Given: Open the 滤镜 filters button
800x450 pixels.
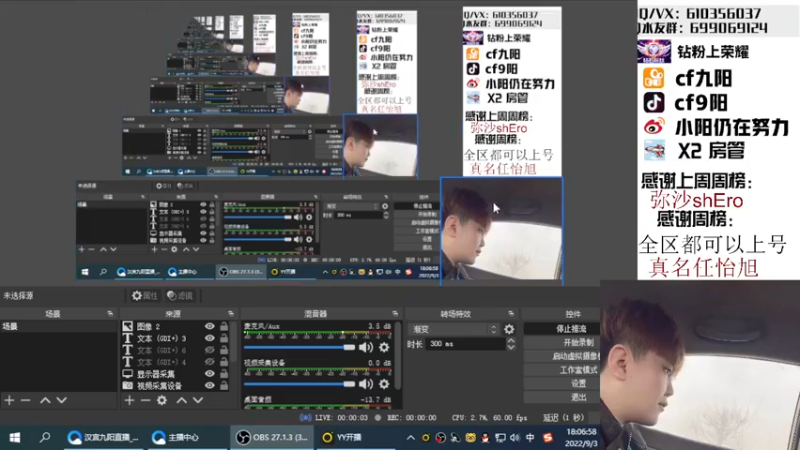Looking at the screenshot, I should pyautogui.click(x=181, y=295).
